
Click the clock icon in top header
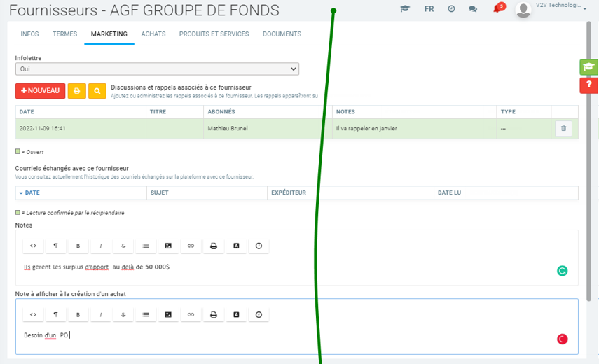coord(451,9)
